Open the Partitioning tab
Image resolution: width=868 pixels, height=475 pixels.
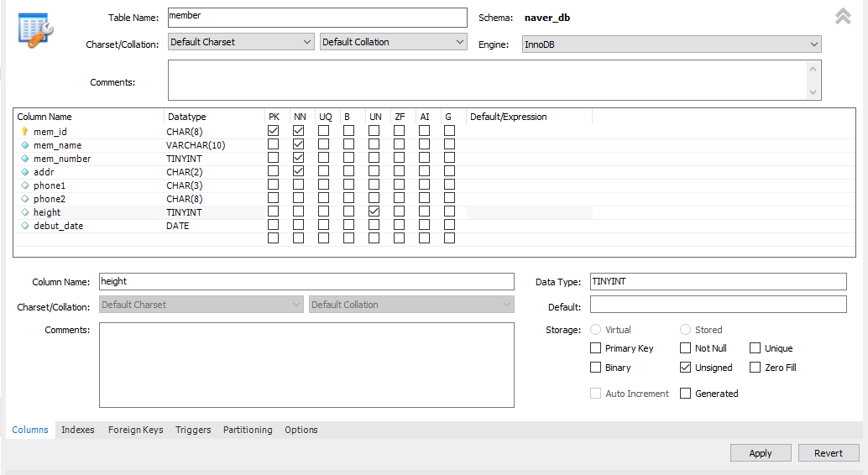pos(248,430)
